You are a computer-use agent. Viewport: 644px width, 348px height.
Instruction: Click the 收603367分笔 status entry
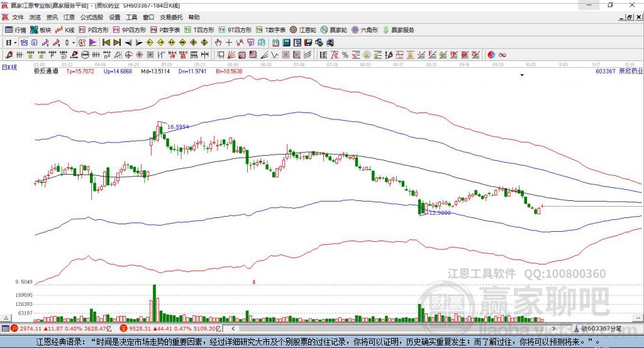click(598, 329)
